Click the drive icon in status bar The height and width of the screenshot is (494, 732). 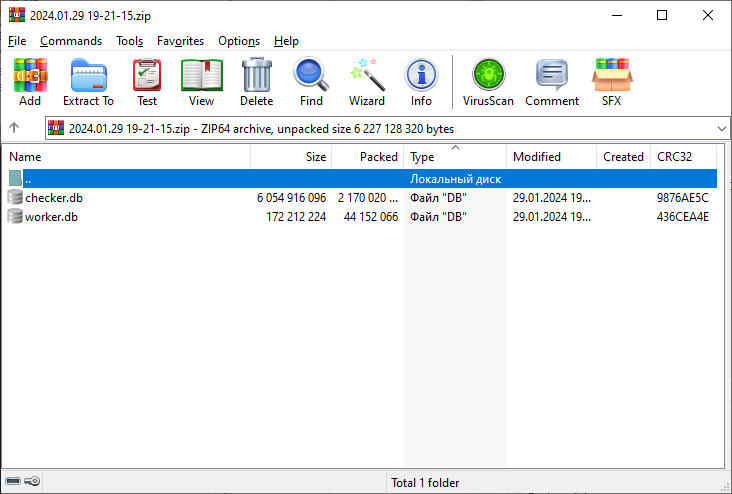click(x=13, y=481)
